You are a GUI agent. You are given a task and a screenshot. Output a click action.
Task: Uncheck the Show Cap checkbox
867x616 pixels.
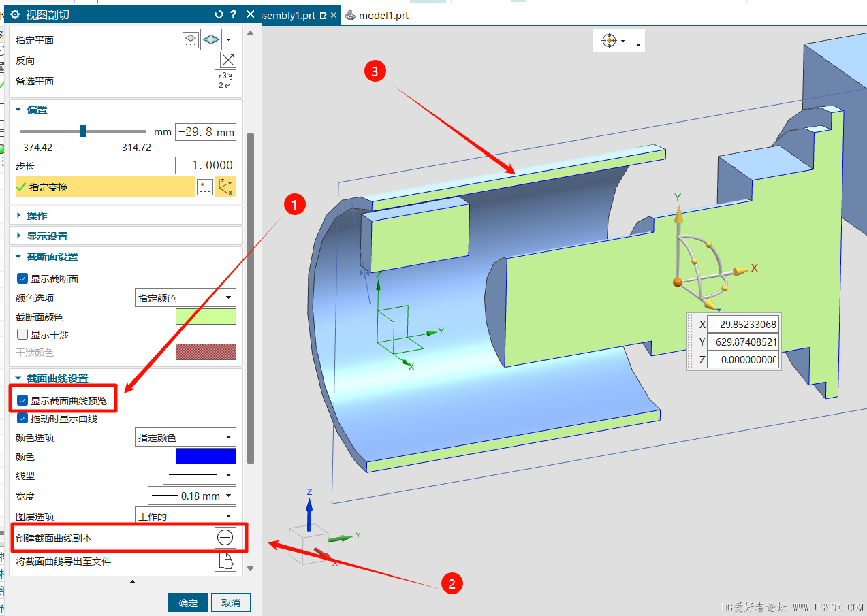coord(22,279)
